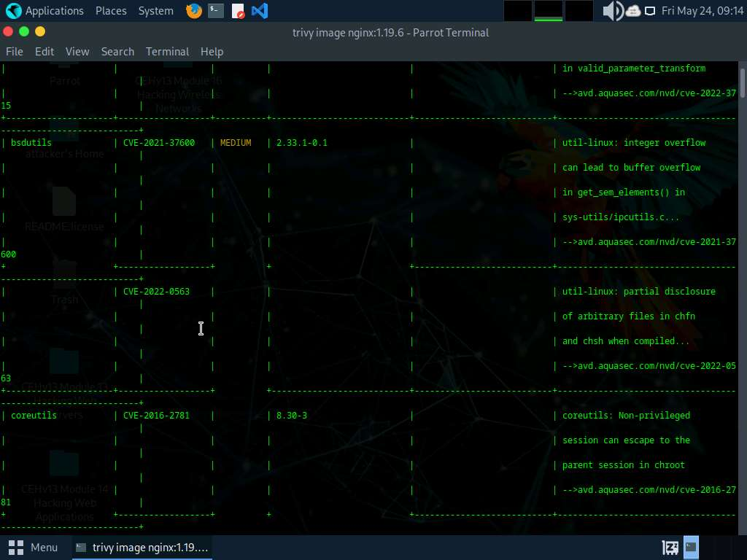
Task: Open the volume control speaker icon
Action: 611,11
